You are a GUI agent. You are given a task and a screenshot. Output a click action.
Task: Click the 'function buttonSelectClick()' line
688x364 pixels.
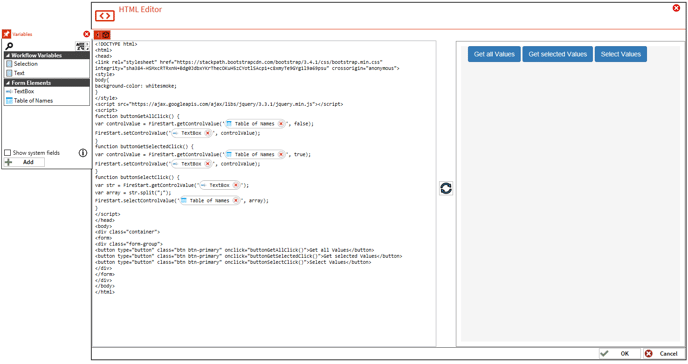click(137, 177)
